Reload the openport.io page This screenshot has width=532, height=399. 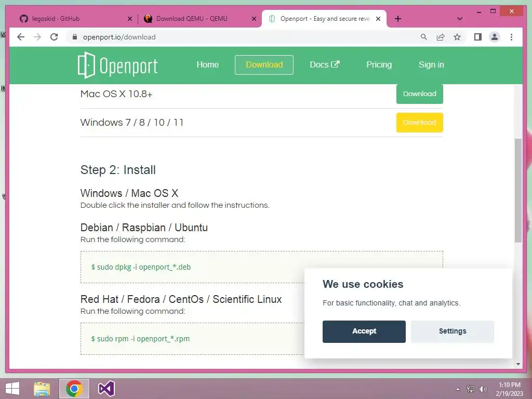click(54, 37)
